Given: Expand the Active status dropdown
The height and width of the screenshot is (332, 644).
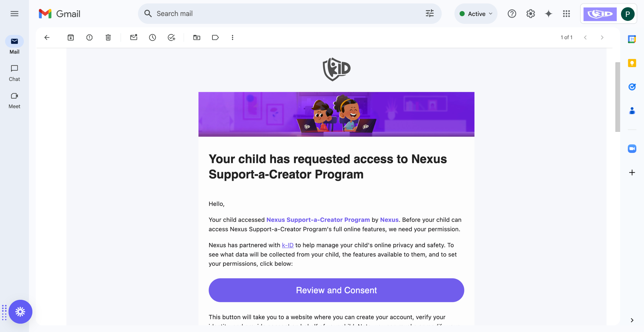Looking at the screenshot, I should pos(476,14).
